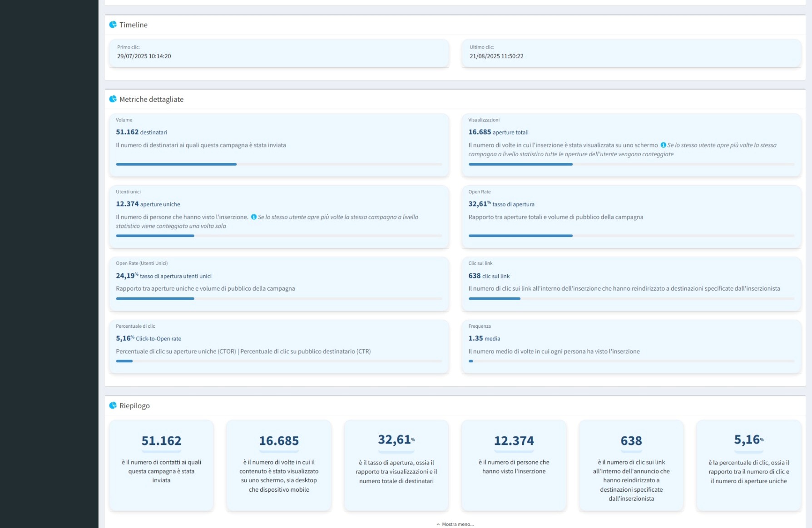Select the Primo clic date box
The height and width of the screenshot is (528, 812).
(278, 53)
